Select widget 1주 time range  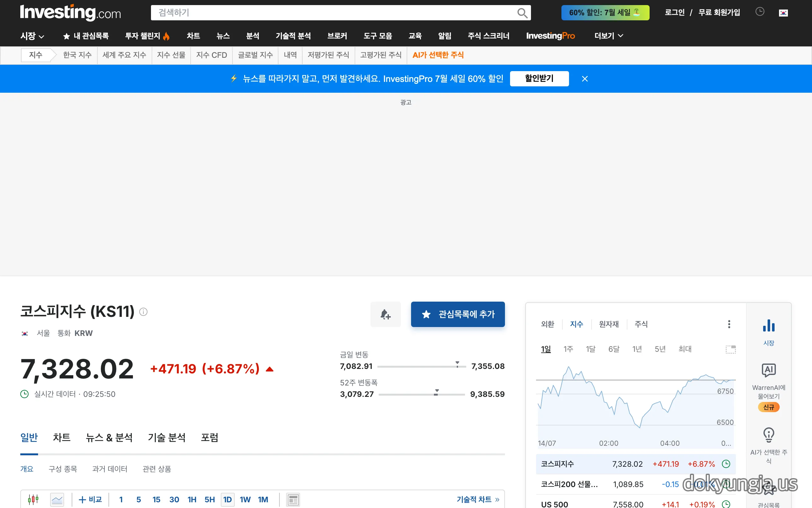pyautogui.click(x=568, y=349)
